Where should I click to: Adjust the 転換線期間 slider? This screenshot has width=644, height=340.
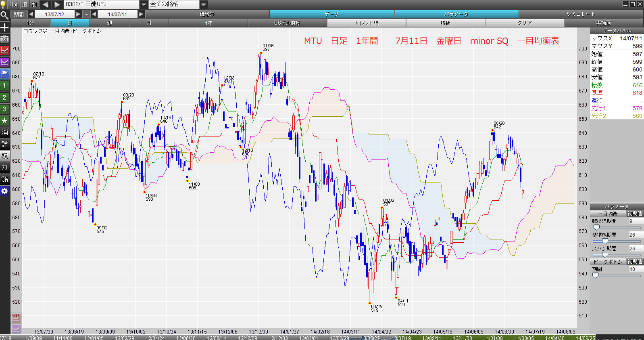pyautogui.click(x=596, y=228)
